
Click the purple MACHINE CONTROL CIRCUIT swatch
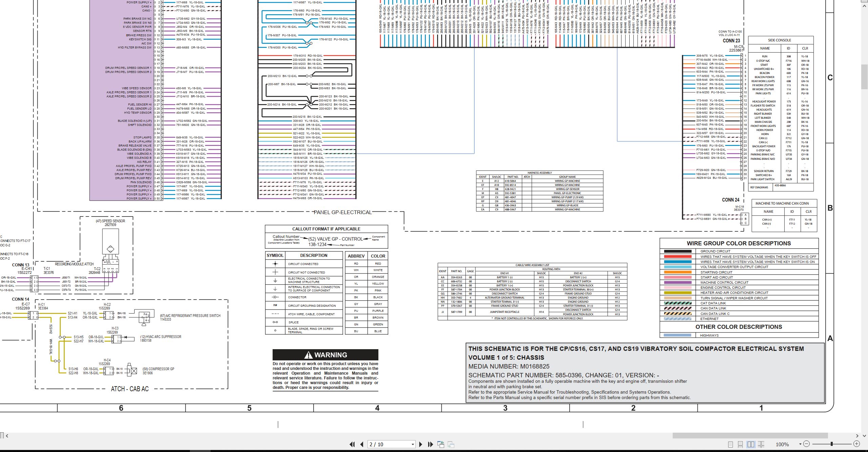pyautogui.click(x=677, y=282)
